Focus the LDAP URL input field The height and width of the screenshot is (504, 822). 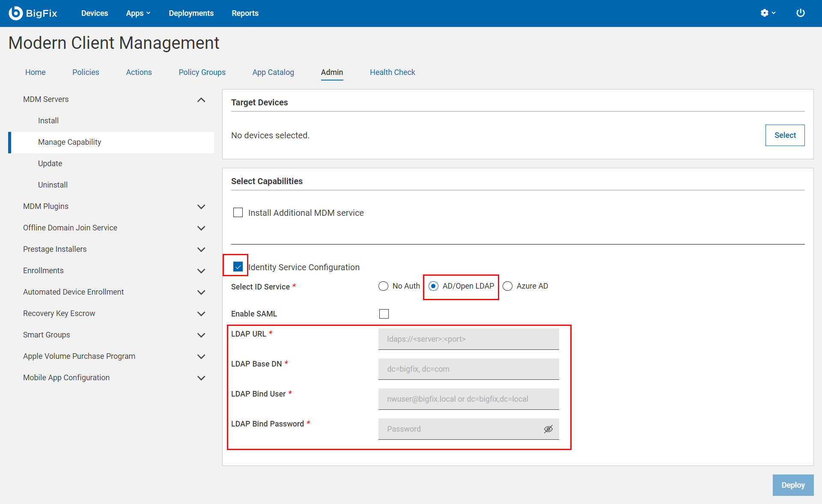[468, 339]
